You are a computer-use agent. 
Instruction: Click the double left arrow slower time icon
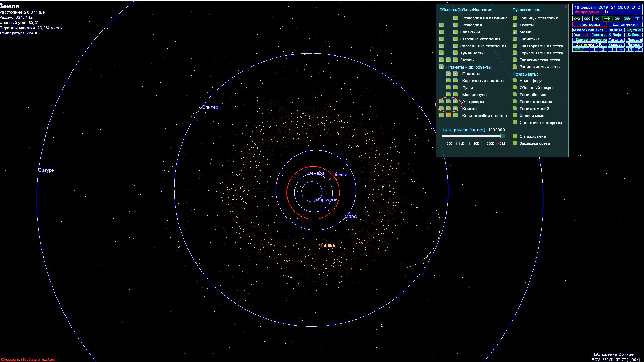coord(597,19)
